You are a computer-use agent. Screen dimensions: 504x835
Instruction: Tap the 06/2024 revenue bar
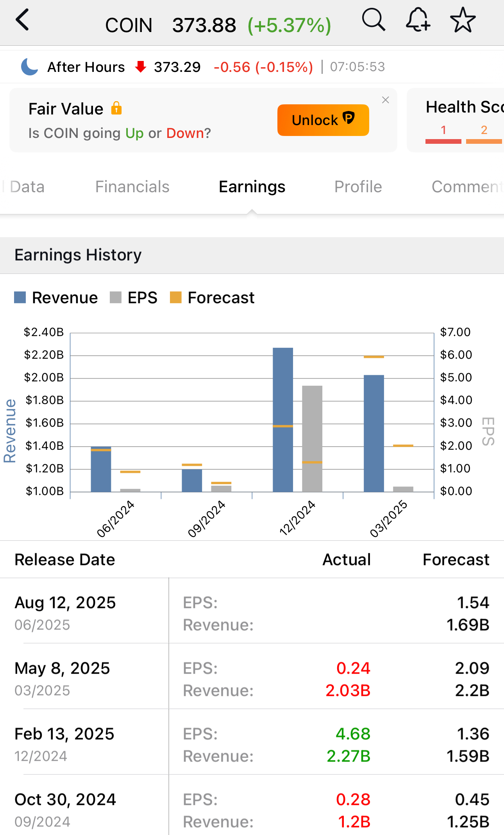tap(101, 469)
